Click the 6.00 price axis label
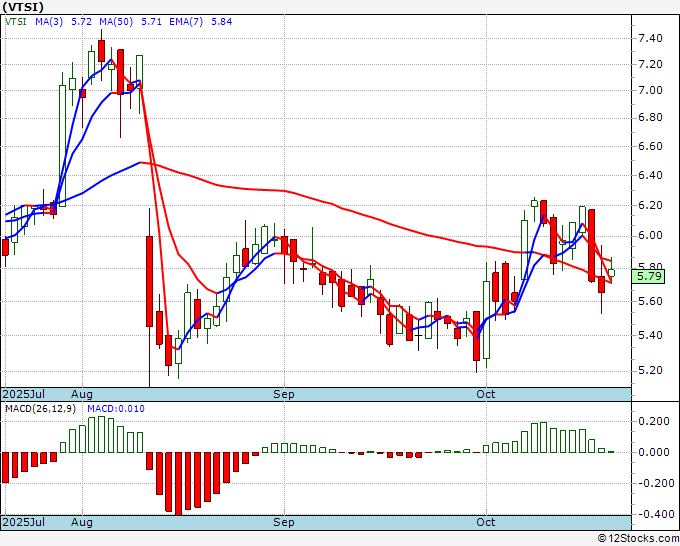This screenshot has height=546, width=680. click(651, 236)
